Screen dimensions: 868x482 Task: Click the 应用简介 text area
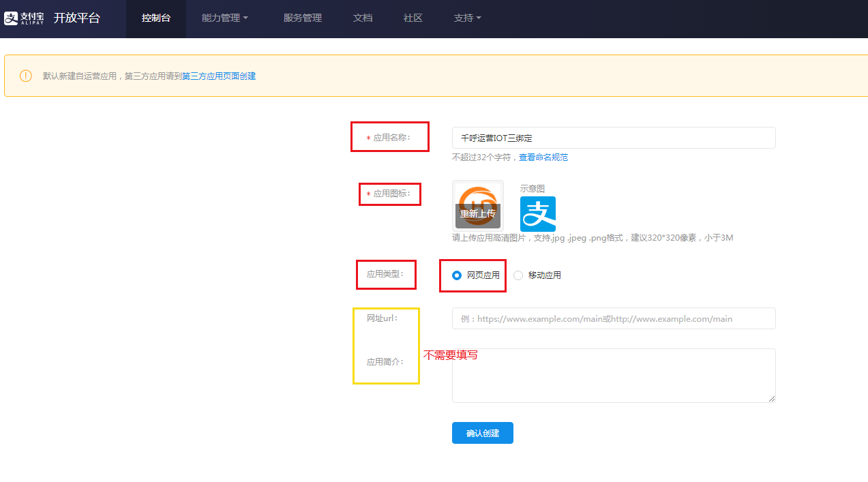(x=614, y=376)
